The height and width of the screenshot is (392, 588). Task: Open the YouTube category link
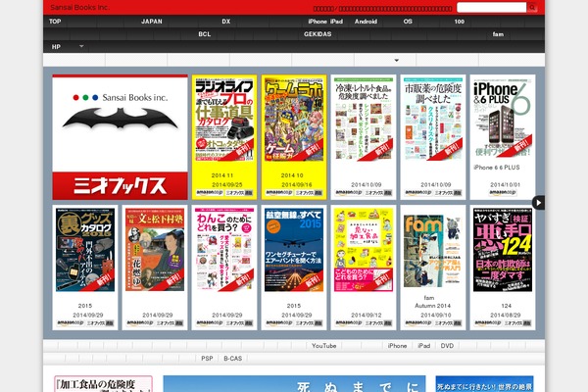click(x=323, y=346)
